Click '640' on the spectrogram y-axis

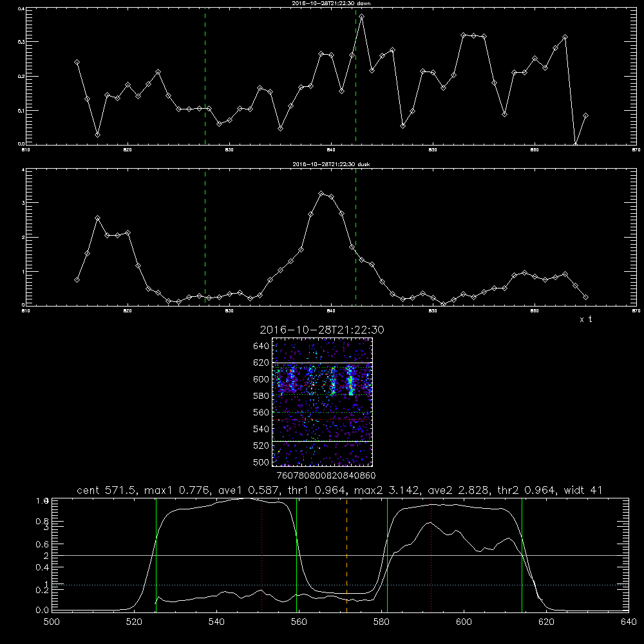[261, 346]
